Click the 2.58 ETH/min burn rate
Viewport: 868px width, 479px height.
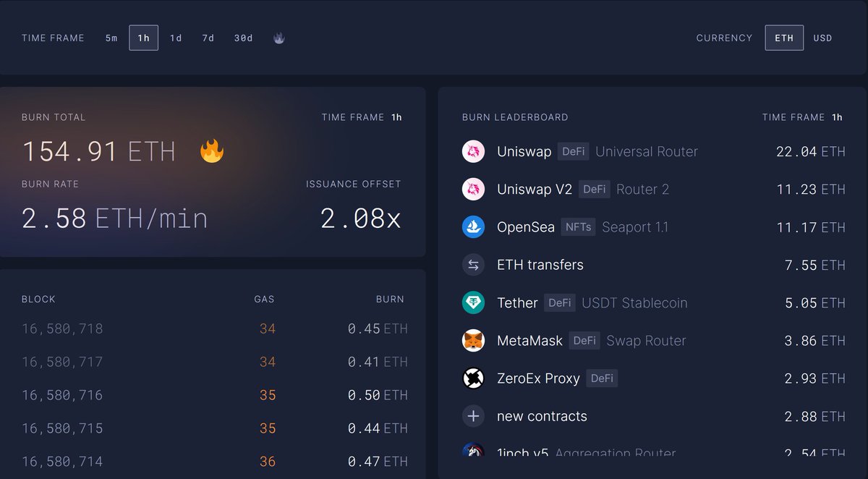[x=115, y=219]
